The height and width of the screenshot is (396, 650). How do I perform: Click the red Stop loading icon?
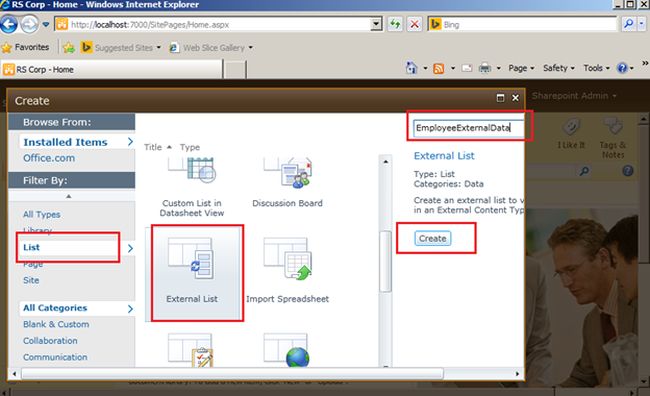point(414,24)
